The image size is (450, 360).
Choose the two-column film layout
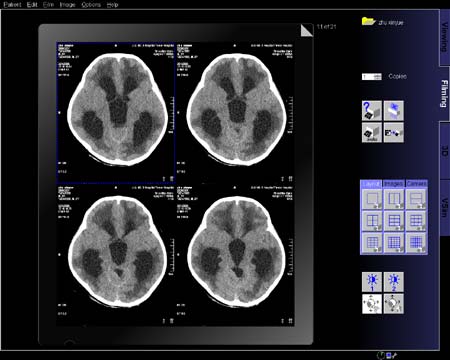394,199
